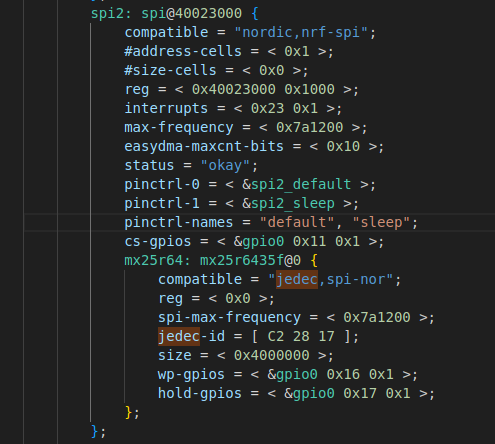The image size is (495, 444).
Task: Click the highlighted jedec in compatible string
Action: [297, 280]
